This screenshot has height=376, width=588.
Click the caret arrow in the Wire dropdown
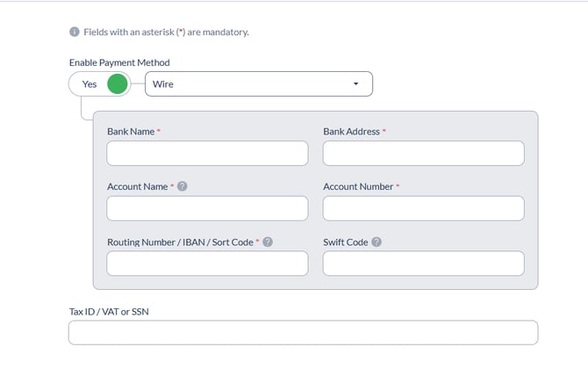[355, 84]
